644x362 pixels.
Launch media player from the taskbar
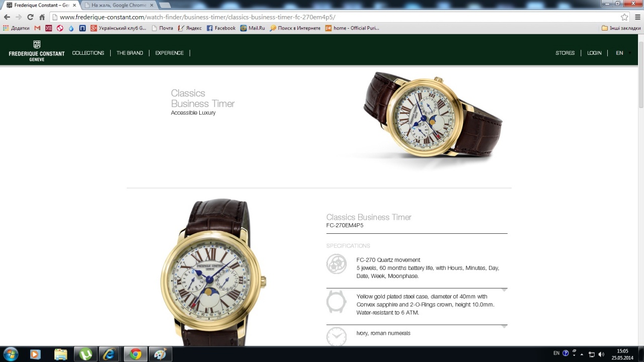pyautogui.click(x=35, y=354)
